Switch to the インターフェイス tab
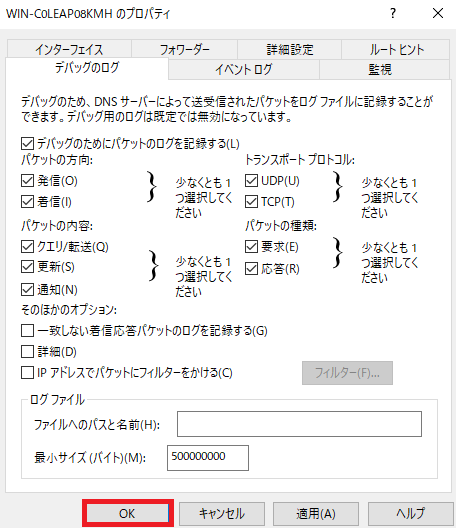 tap(69, 49)
